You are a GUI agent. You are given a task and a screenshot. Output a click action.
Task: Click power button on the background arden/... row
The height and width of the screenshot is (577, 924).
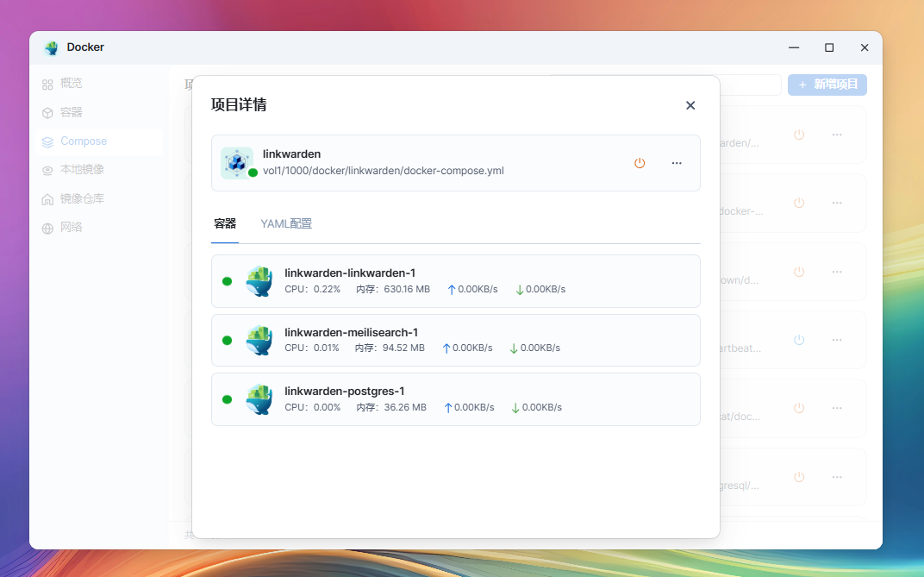pos(799,135)
